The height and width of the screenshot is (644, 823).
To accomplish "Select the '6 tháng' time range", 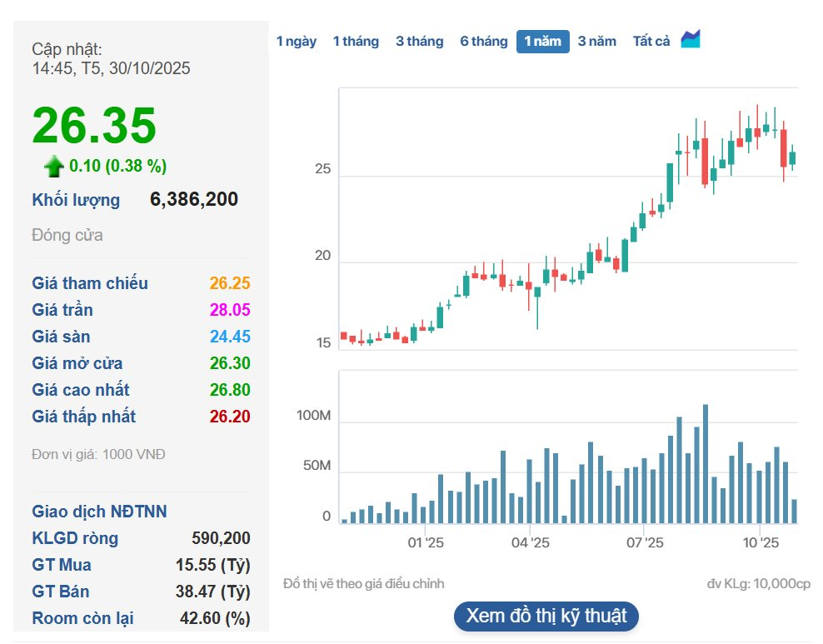I will (484, 41).
